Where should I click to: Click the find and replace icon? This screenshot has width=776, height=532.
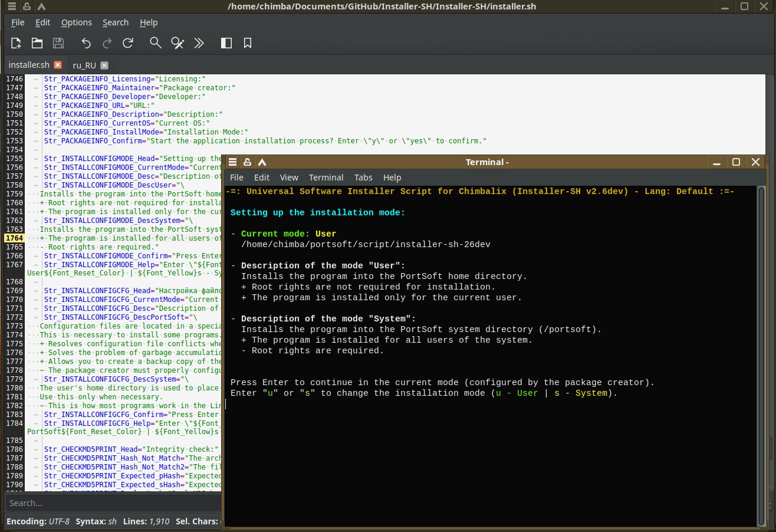point(177,43)
